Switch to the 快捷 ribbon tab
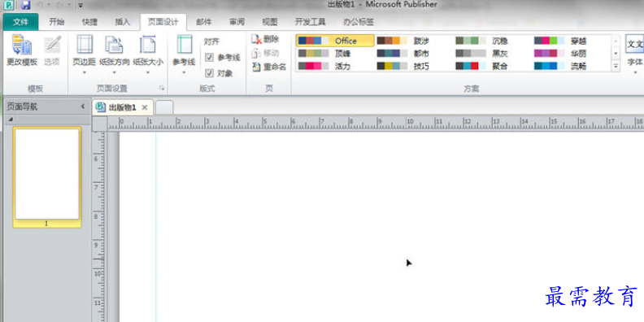Viewport: 644px width, 322px height. click(x=89, y=22)
